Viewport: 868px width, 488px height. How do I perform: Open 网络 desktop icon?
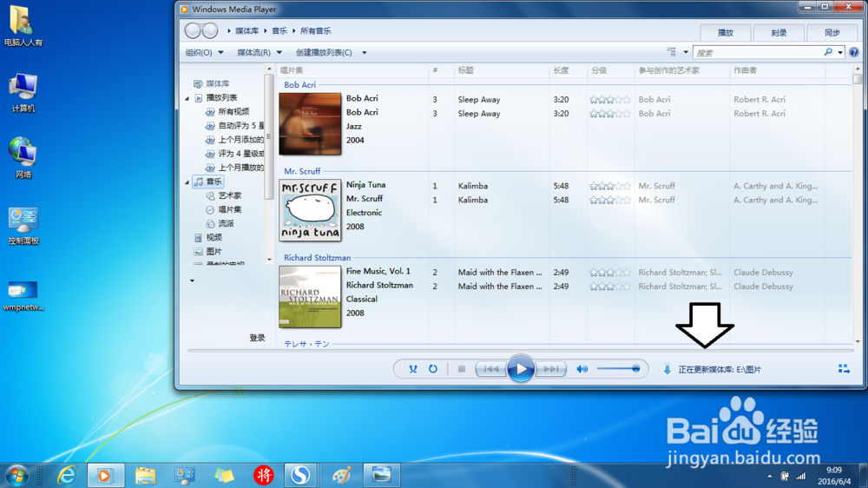point(23,158)
